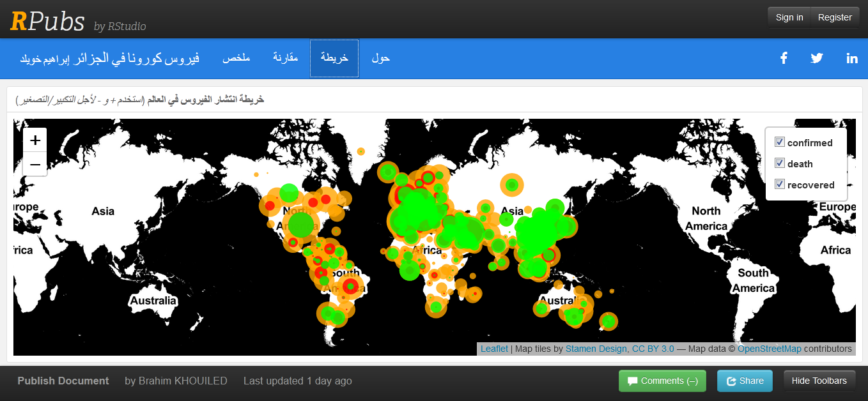Uncheck the confirmed layer checkbox

780,142
